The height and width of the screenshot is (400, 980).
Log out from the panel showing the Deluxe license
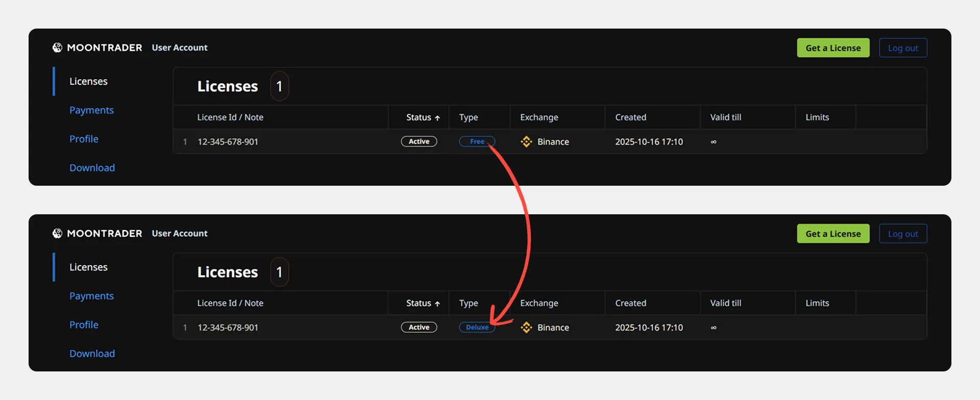pyautogui.click(x=902, y=234)
